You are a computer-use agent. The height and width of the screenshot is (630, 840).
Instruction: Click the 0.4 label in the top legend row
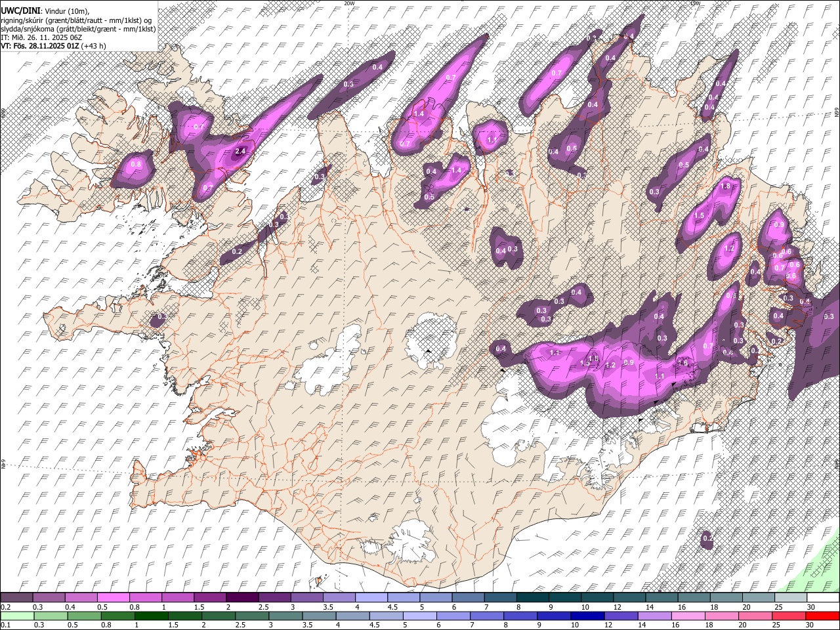tap(70, 607)
